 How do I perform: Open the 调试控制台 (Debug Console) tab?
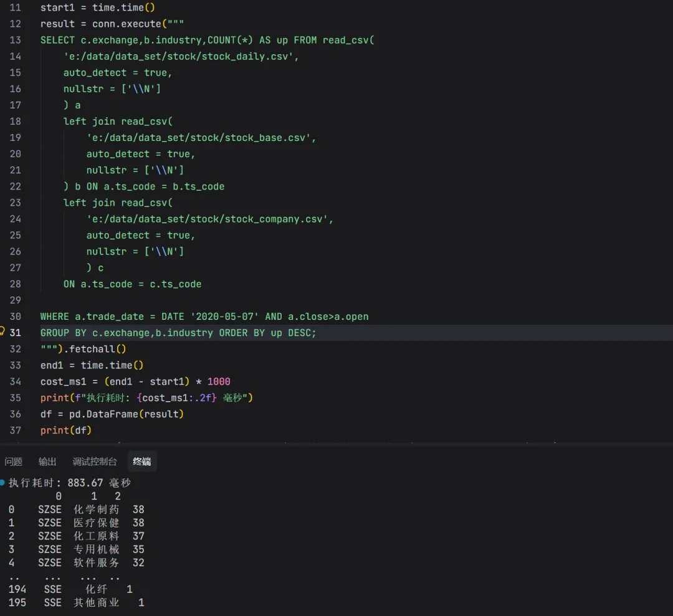(x=94, y=462)
